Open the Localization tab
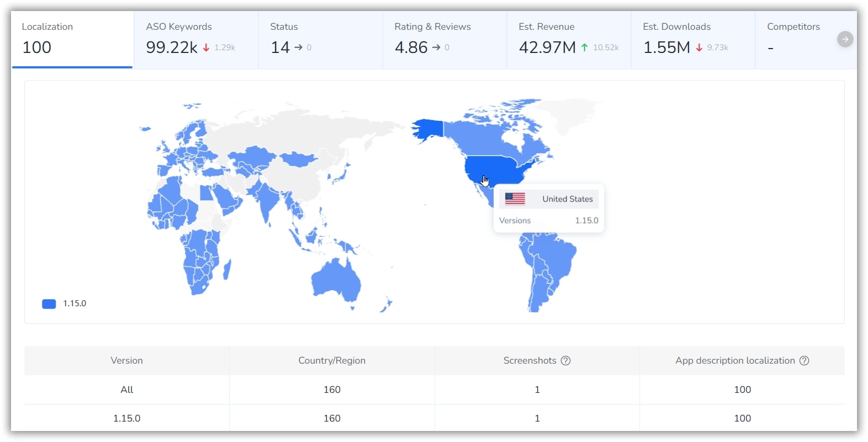The image size is (868, 442). coord(72,40)
